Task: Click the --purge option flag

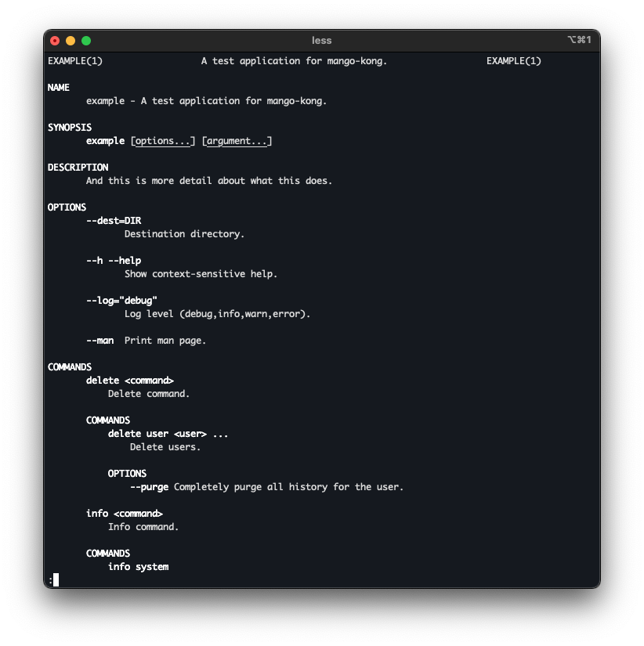Action: 149,487
